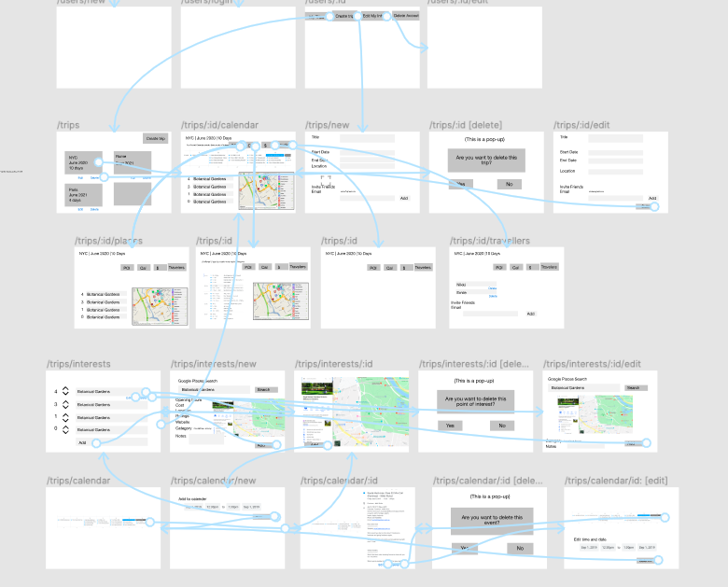
Task: Click Notes field in /trips/interests/new frame
Action: point(206,439)
